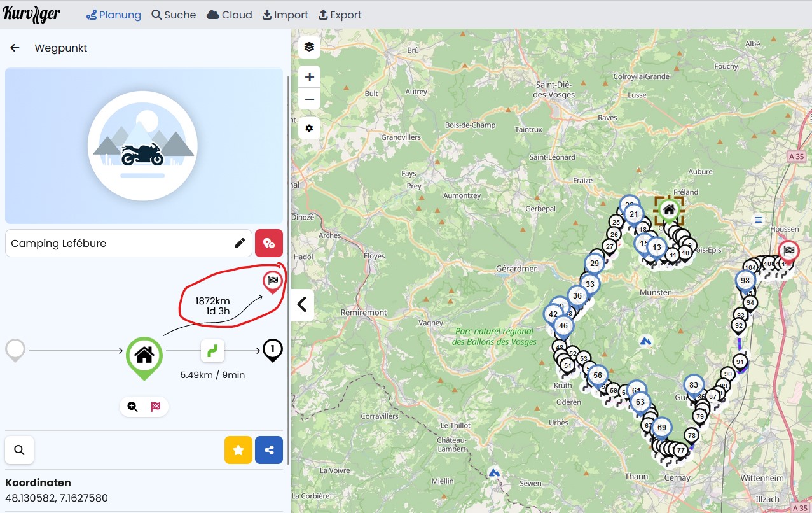Toggle routing mode between home and waypoint 1

[x=212, y=350]
